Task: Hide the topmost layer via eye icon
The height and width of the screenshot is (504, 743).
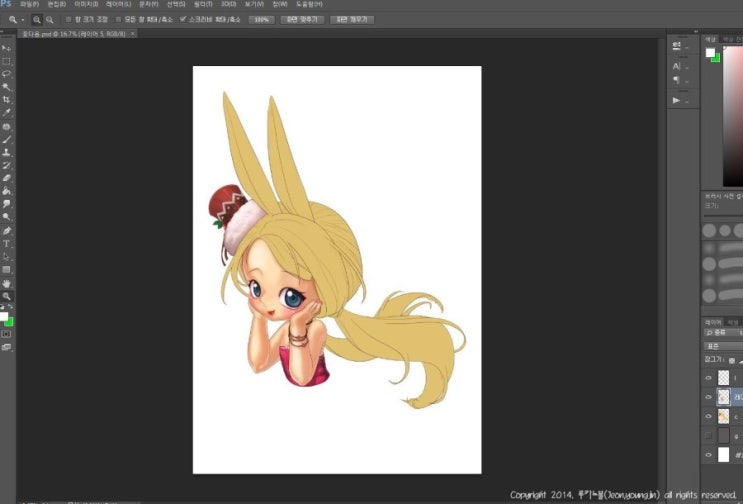Action: coord(708,378)
